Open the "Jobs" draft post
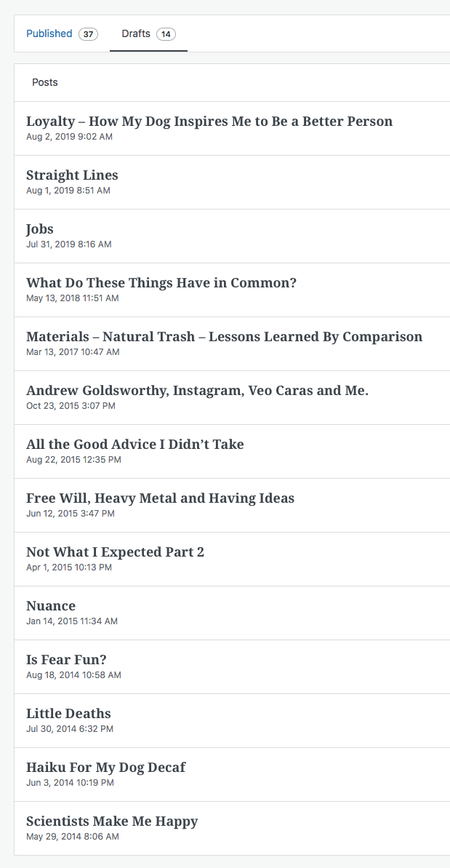 point(39,229)
